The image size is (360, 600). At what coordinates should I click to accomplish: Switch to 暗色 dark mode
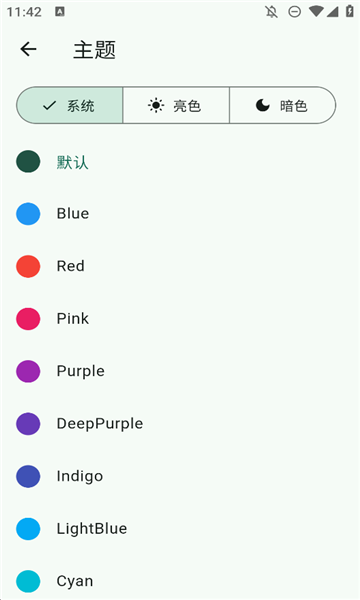pos(282,105)
